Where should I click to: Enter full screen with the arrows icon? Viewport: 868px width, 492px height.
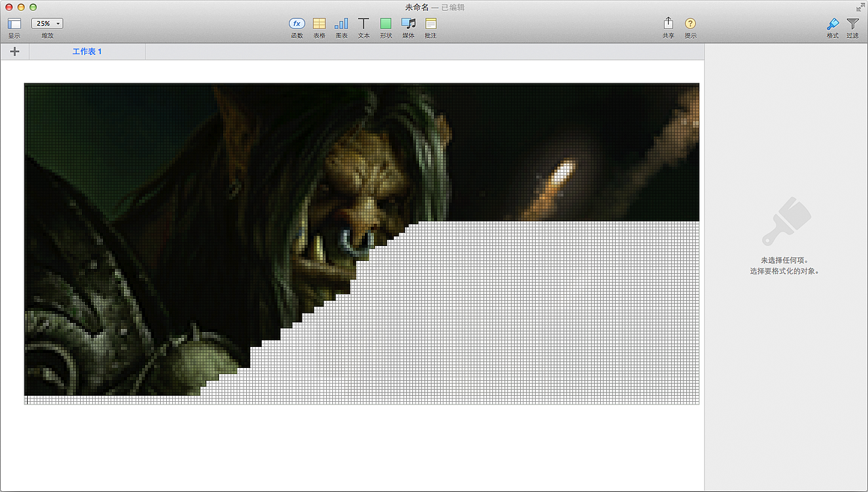(859, 7)
